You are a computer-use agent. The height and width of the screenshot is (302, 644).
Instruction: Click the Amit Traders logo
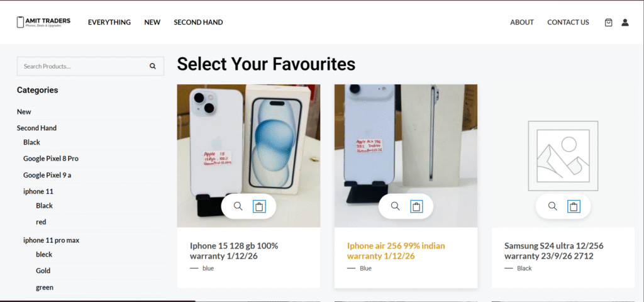pyautogui.click(x=43, y=22)
